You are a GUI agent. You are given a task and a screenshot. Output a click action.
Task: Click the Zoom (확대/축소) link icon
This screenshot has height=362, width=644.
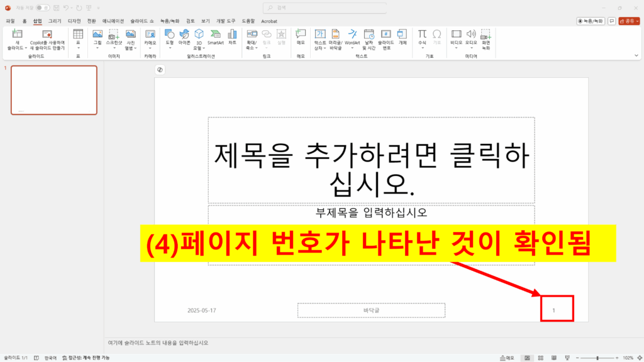[x=252, y=40]
